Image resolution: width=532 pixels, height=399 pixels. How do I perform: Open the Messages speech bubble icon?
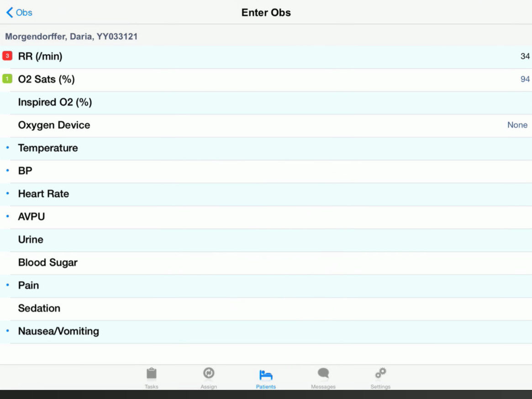[x=323, y=373]
